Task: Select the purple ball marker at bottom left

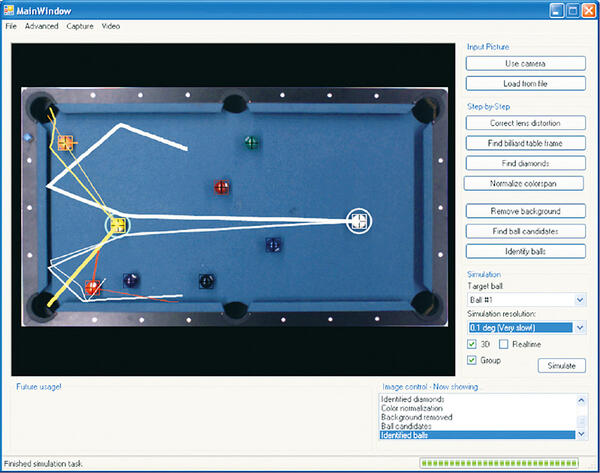Action: pos(129,280)
